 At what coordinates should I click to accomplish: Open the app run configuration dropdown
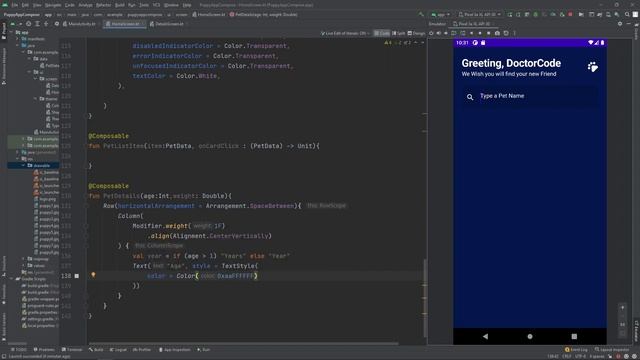click(441, 14)
